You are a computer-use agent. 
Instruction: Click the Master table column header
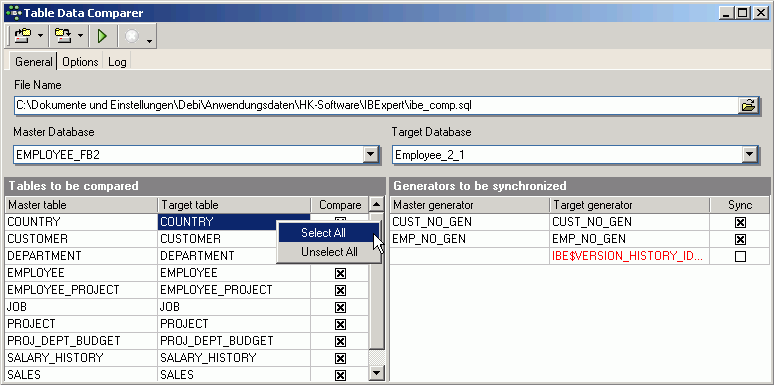pyautogui.click(x=81, y=205)
